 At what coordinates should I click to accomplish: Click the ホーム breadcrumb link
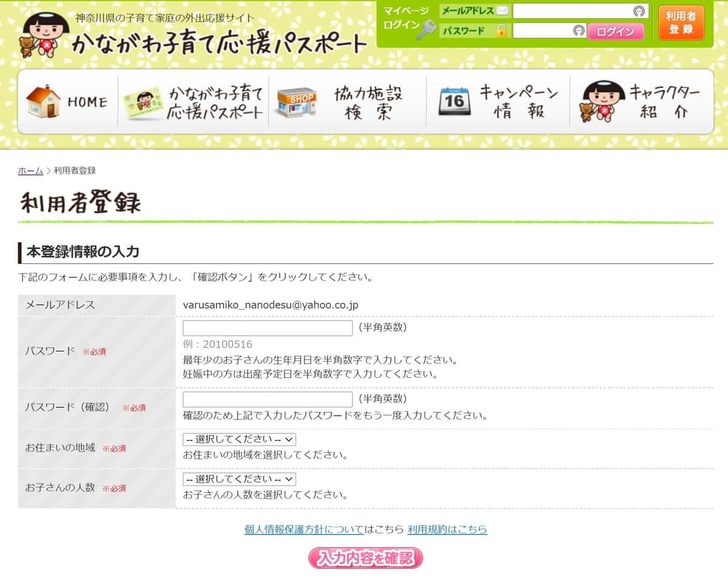(30, 171)
